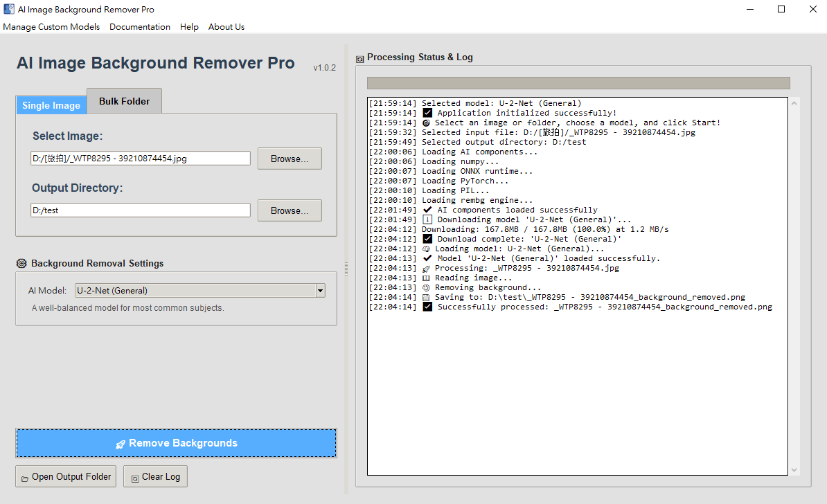This screenshot has width=827, height=504.
Task: Click the log scrollbar down arrow
Action: pyautogui.click(x=794, y=470)
